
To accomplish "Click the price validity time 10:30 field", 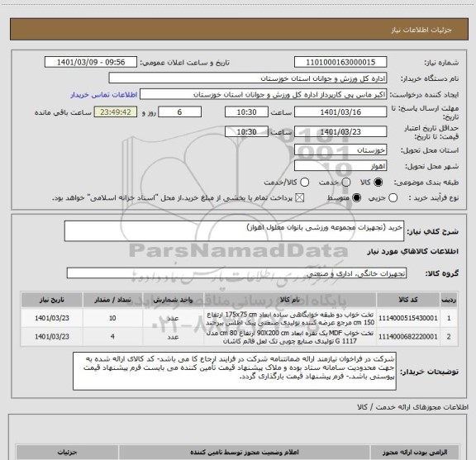I will 246,131.
